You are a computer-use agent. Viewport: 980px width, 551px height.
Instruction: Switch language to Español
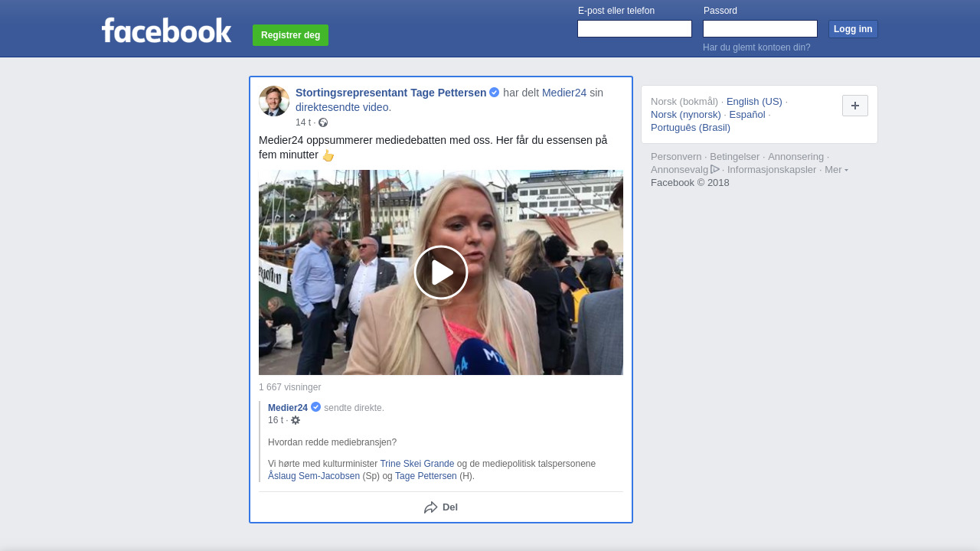[x=747, y=115]
